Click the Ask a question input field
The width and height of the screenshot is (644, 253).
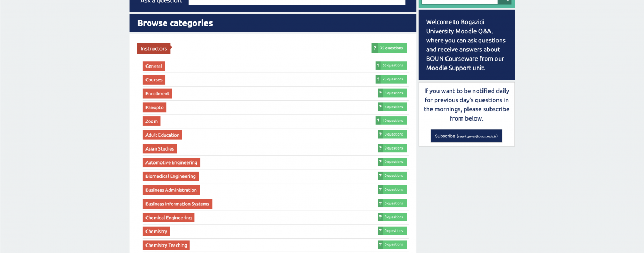tap(297, 2)
